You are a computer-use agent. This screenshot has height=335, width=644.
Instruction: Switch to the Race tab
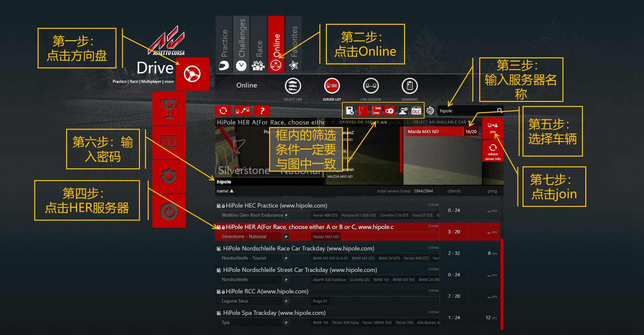tap(259, 44)
